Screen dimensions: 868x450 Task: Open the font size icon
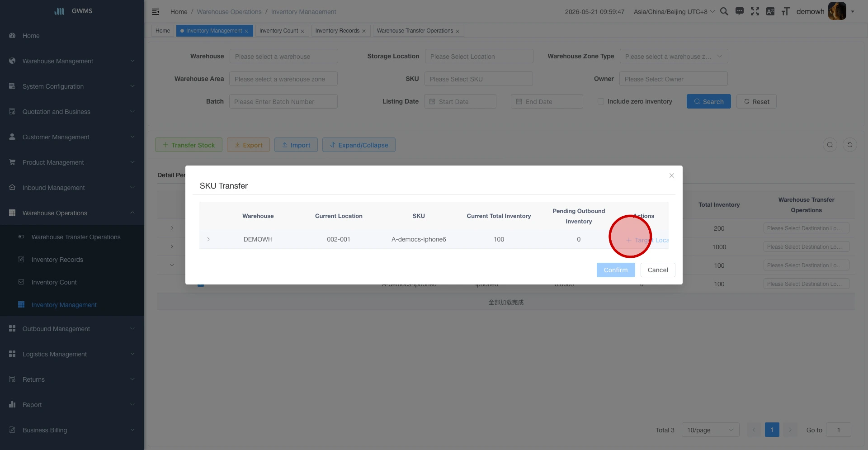(786, 11)
